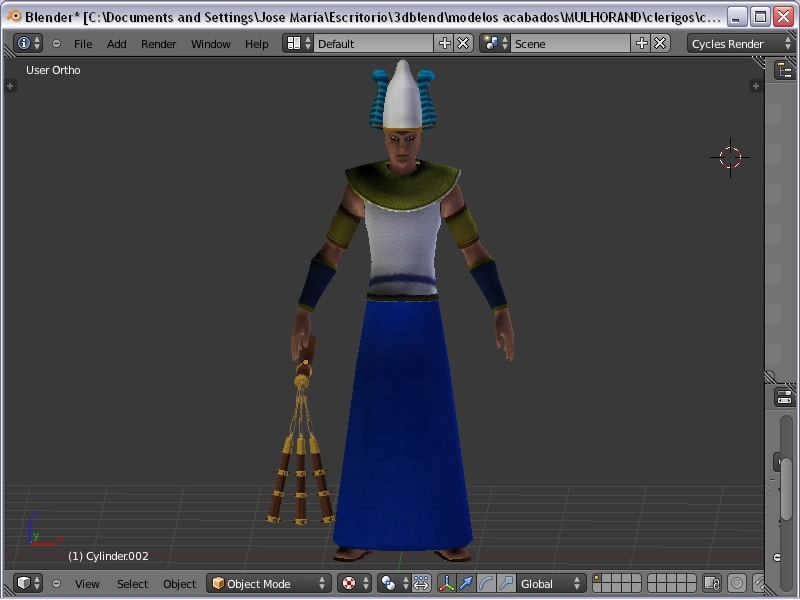This screenshot has width=800, height=600.
Task: Collapse the top header menus button
Action: pos(57,43)
